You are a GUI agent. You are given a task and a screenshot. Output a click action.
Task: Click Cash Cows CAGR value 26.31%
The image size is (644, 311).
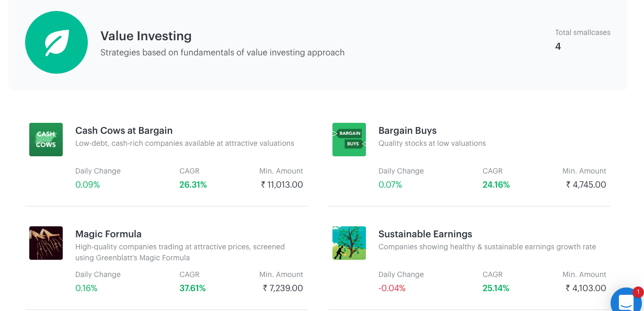coord(193,185)
